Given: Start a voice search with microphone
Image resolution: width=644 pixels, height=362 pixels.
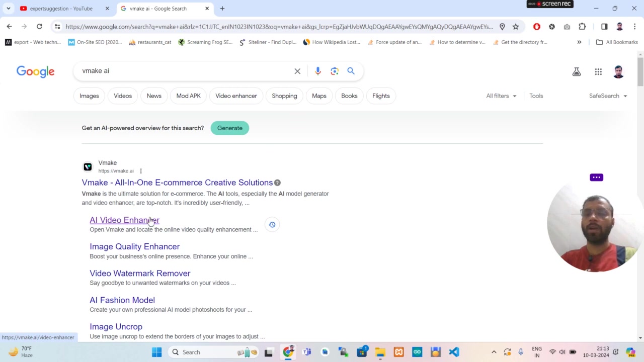Looking at the screenshot, I should click(318, 71).
